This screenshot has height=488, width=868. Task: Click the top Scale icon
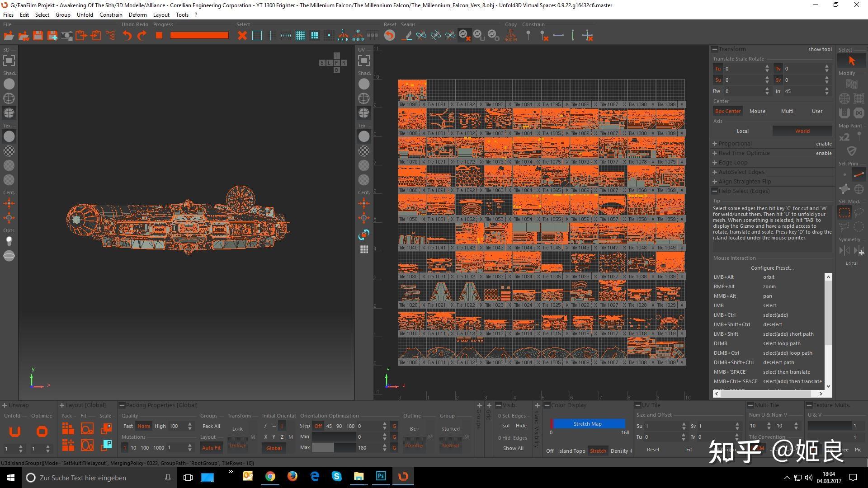(106, 428)
